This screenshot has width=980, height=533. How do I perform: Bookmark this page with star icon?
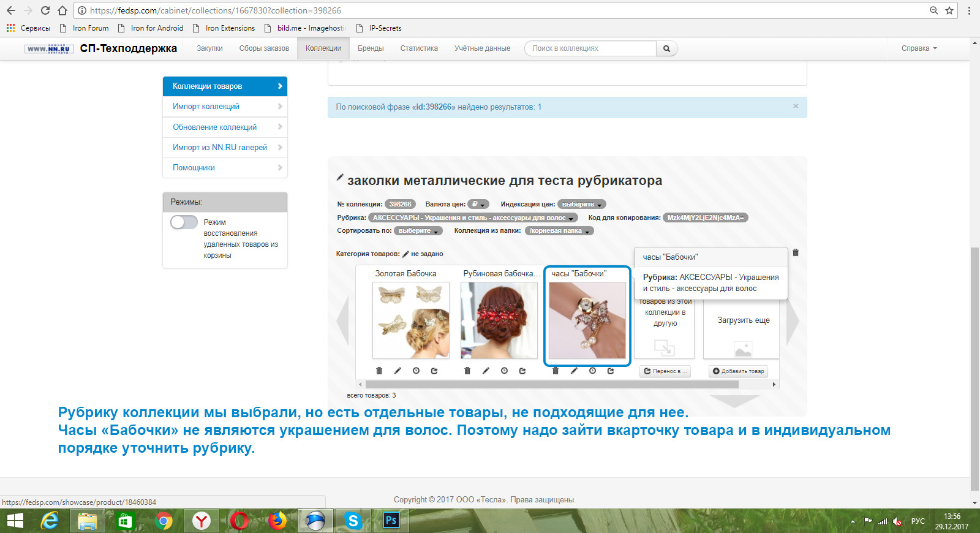point(949,10)
